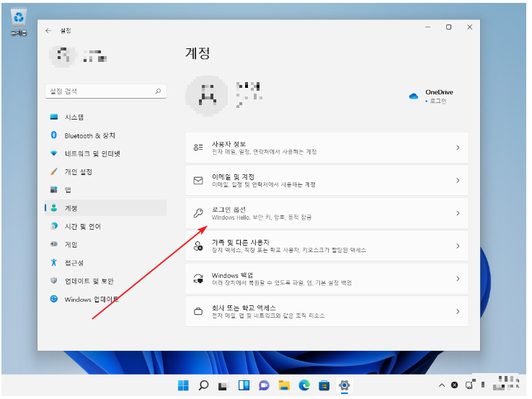Show hidden tray icons chevron
The image size is (532, 399).
[x=442, y=385]
